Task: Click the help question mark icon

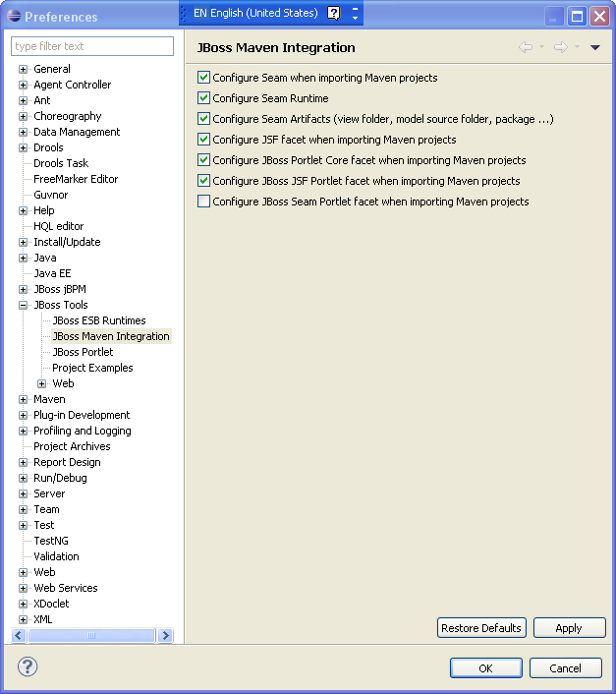Action: (x=28, y=666)
